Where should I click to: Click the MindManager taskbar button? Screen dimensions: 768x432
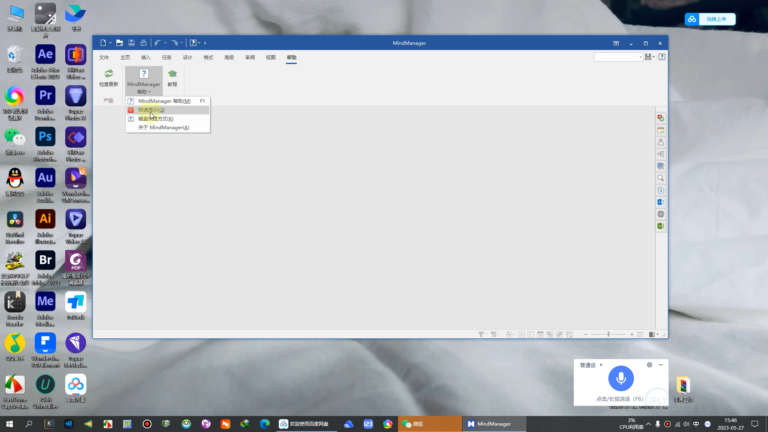[494, 424]
